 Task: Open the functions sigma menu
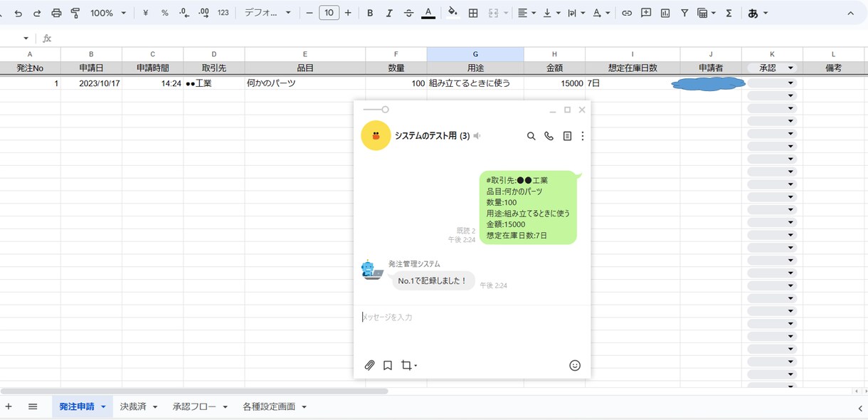729,13
